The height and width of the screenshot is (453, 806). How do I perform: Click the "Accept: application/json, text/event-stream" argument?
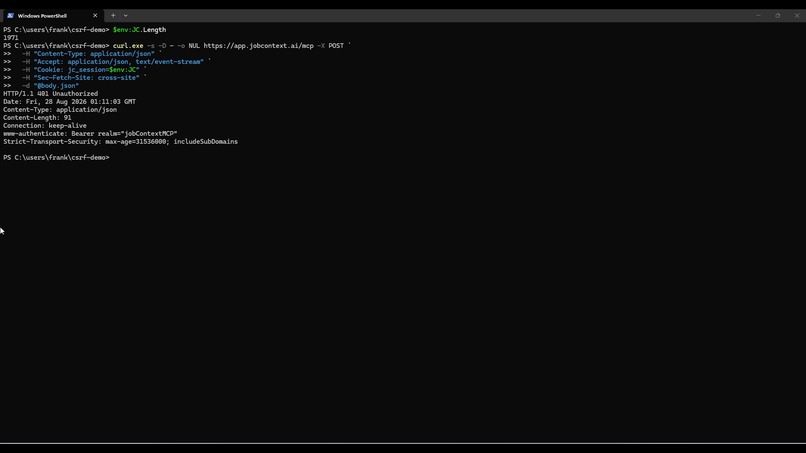[x=119, y=62]
